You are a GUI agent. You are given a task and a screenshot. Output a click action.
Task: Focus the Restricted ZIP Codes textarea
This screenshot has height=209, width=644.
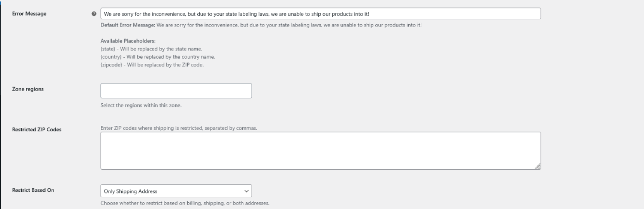pos(320,150)
